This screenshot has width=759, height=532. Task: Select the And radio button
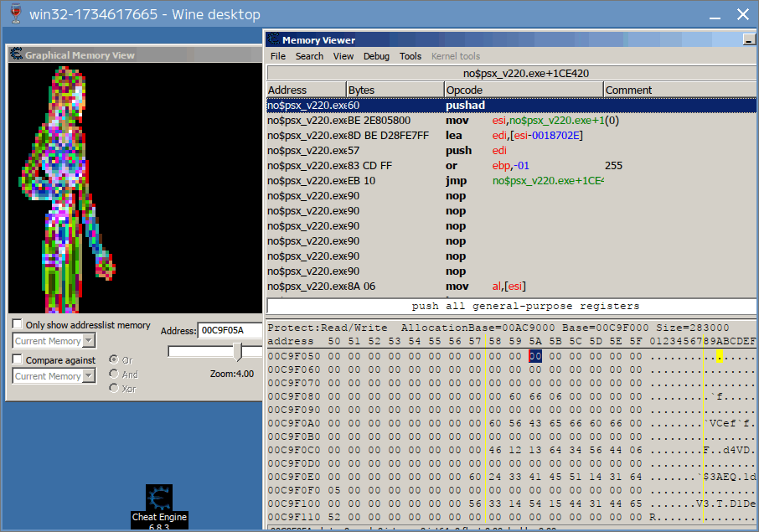[114, 374]
